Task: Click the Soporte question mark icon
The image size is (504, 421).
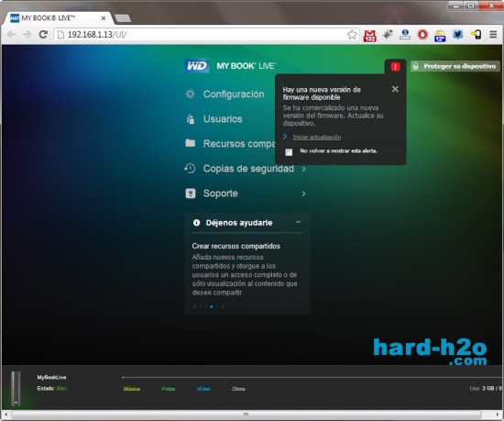Action: (x=191, y=194)
